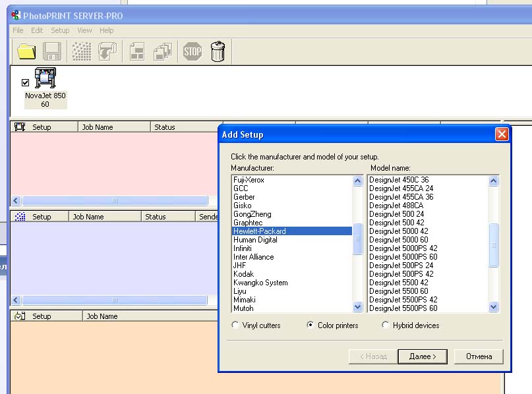
Task: Click the duplicate pages toolbar icon
Action: click(163, 51)
